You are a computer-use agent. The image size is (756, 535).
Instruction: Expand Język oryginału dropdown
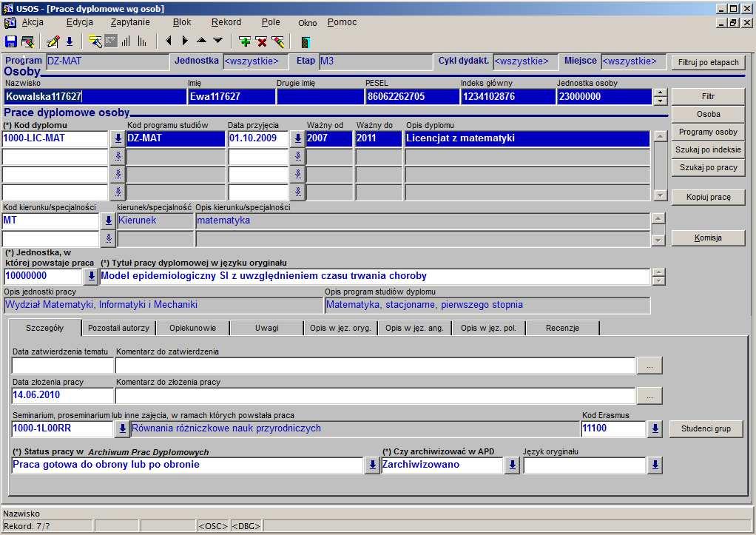655,465
